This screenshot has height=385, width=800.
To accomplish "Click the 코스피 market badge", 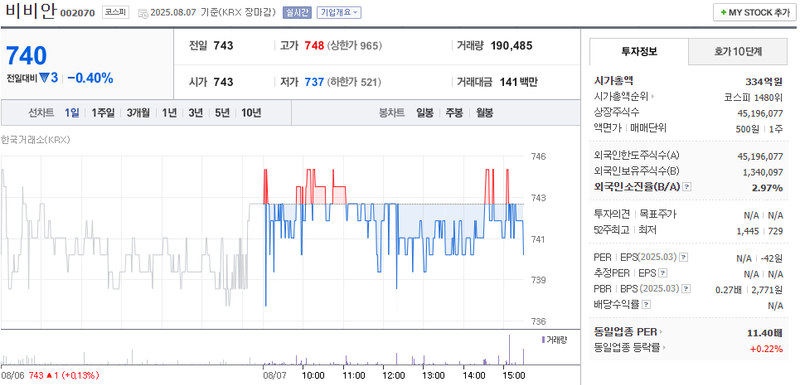I will click(115, 13).
